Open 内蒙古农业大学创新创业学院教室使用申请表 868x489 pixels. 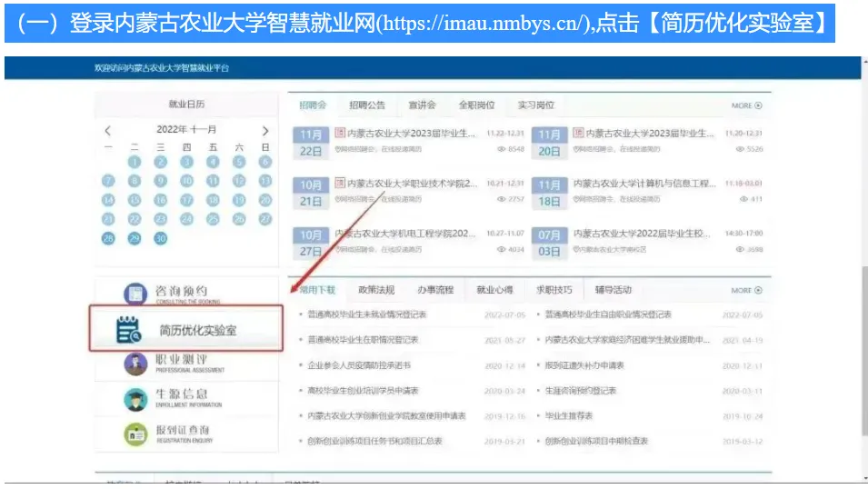386,416
